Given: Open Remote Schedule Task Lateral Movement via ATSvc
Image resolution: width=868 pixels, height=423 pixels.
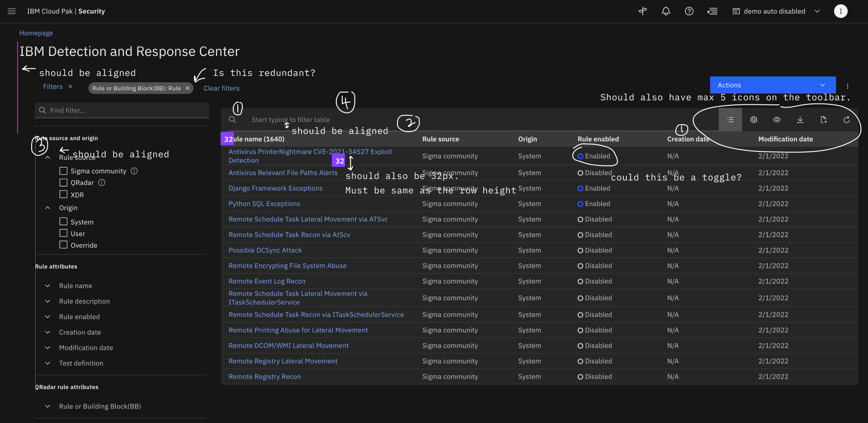Looking at the screenshot, I should (308, 219).
